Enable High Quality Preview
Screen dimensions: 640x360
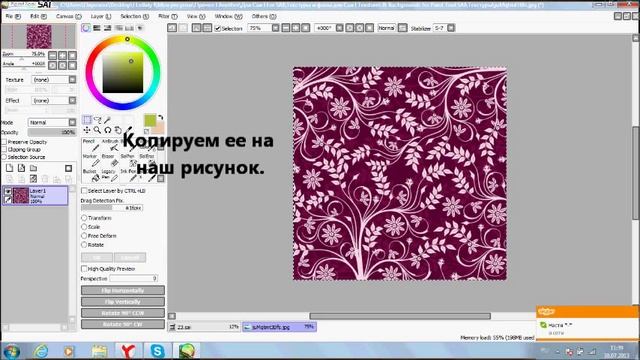[84, 269]
